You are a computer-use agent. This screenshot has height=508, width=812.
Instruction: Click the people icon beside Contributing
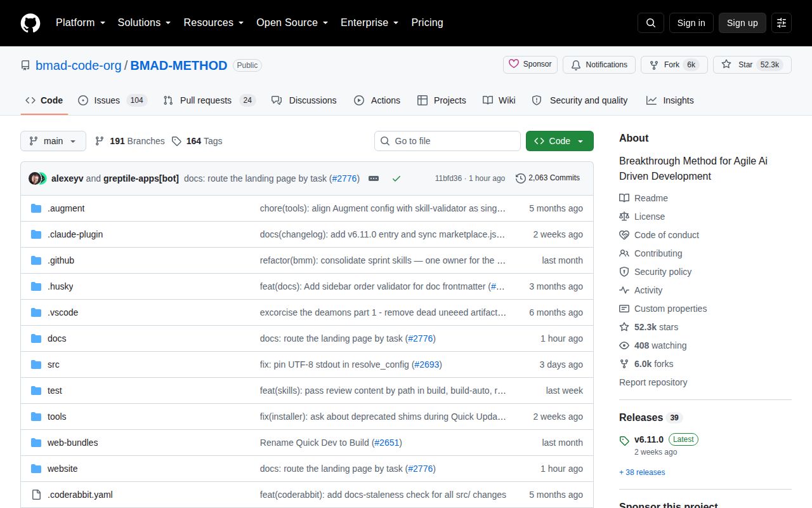pos(624,253)
